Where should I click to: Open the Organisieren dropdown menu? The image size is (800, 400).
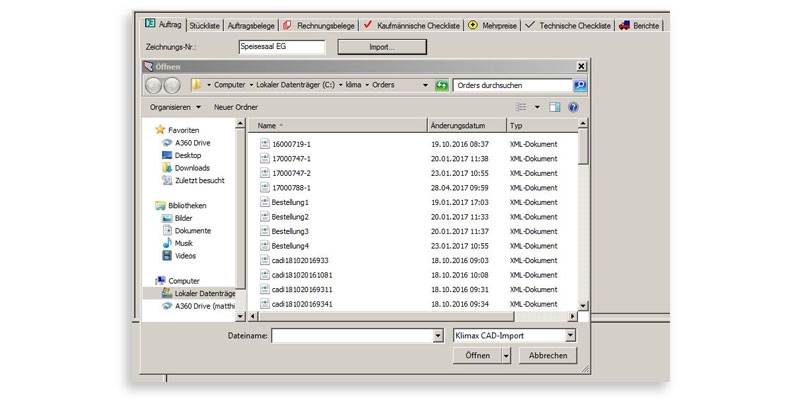point(175,107)
